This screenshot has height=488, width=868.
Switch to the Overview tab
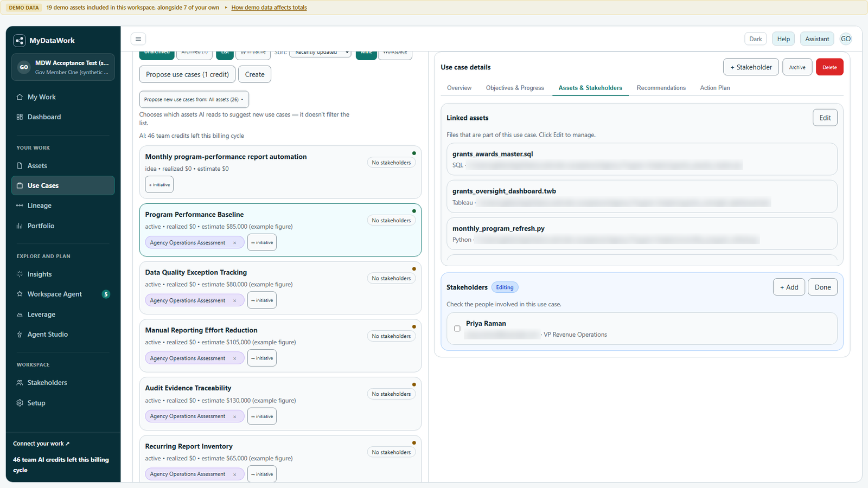459,88
